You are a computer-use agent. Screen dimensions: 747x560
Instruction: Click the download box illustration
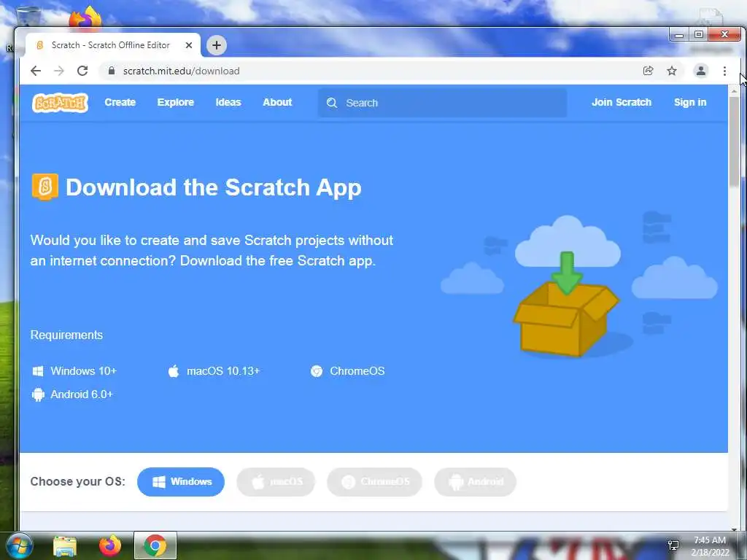tap(565, 305)
